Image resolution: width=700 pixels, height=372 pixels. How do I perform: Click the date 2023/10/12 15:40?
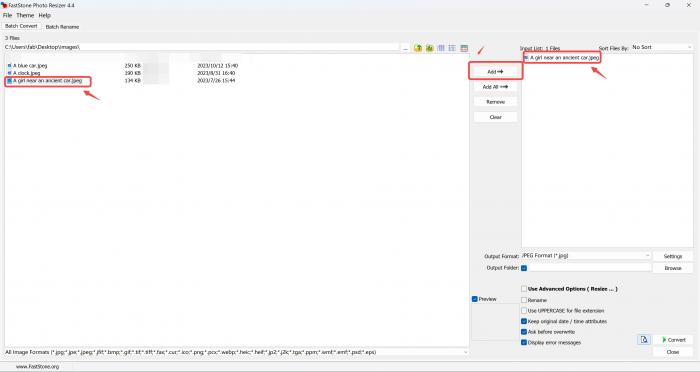tap(218, 66)
